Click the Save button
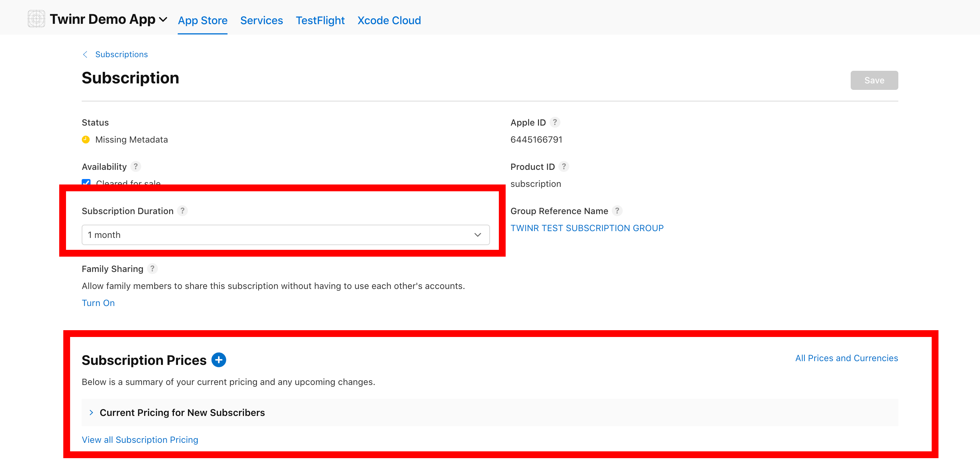980x467 pixels. (874, 80)
